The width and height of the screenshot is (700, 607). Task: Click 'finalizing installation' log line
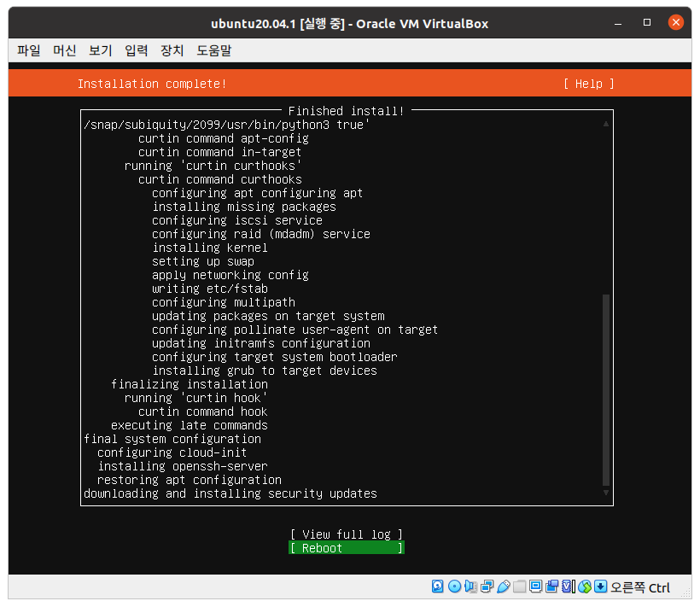(190, 384)
